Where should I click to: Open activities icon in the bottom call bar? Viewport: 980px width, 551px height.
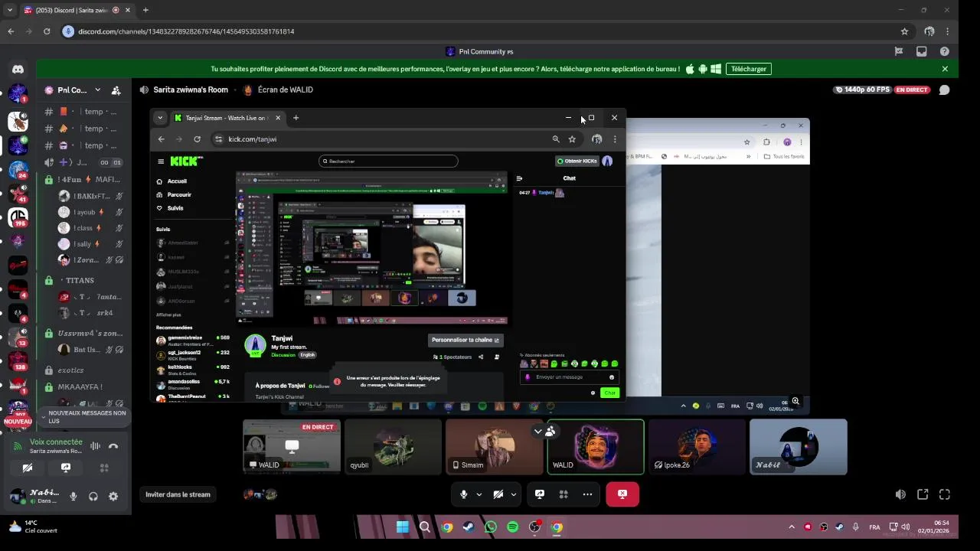pos(563,494)
